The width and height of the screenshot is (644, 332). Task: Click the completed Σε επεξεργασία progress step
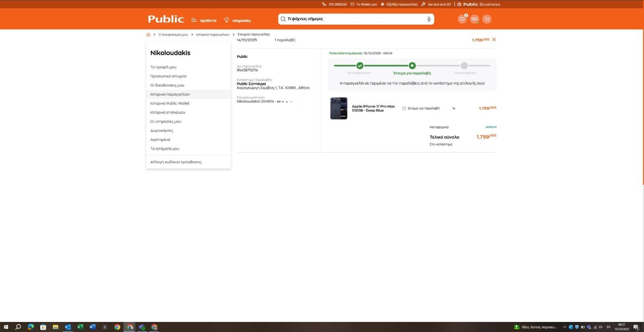click(x=360, y=66)
